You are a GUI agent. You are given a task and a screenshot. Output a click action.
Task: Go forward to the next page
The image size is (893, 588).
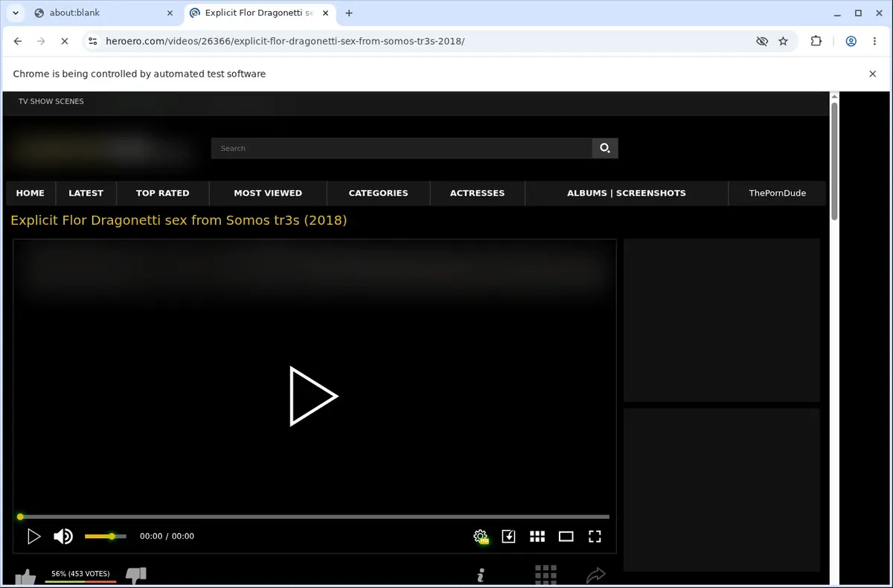41,42
